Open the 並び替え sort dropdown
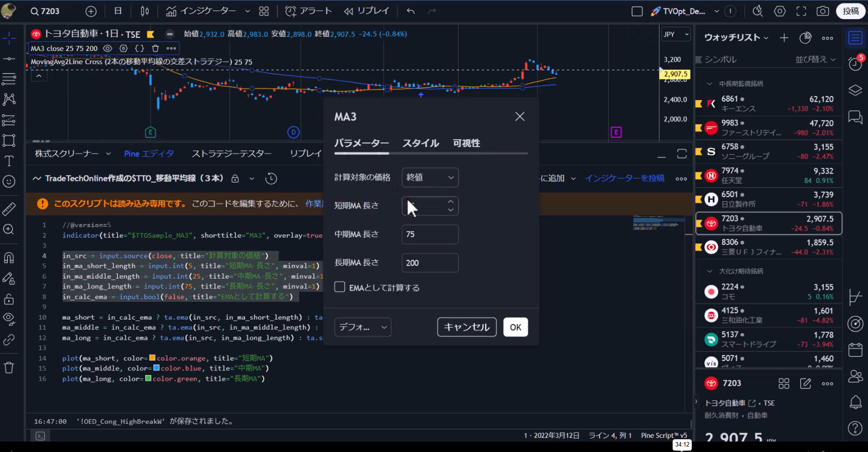This screenshot has width=868, height=452. click(815, 59)
